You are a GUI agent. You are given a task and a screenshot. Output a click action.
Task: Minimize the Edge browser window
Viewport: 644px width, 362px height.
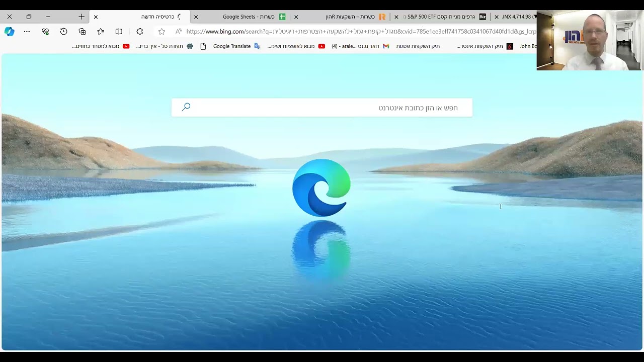[48, 17]
